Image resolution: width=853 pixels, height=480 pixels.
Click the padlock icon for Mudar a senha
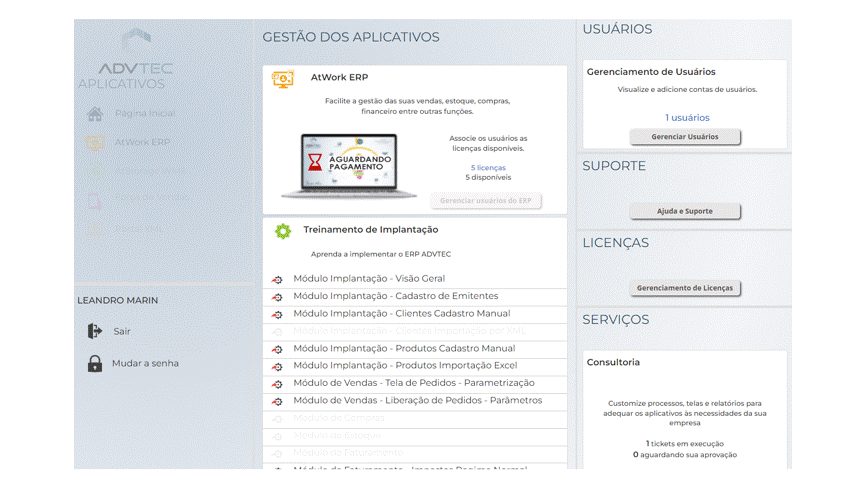click(x=95, y=363)
